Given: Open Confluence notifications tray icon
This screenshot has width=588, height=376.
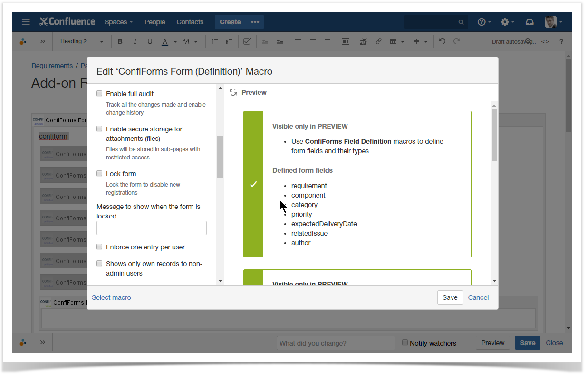Looking at the screenshot, I should pyautogui.click(x=530, y=22).
